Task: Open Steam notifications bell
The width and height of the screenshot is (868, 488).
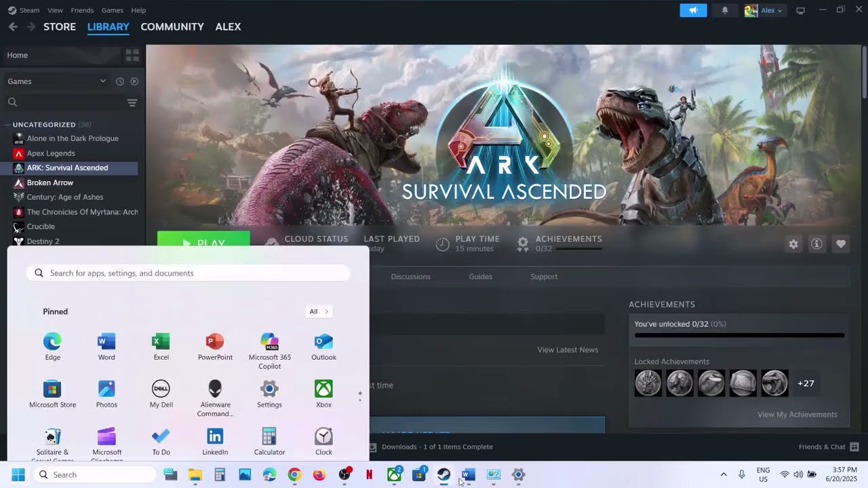Action: pyautogui.click(x=725, y=10)
